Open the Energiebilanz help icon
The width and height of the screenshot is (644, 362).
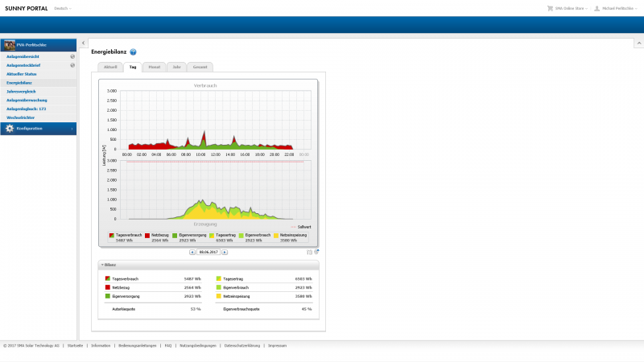133,52
